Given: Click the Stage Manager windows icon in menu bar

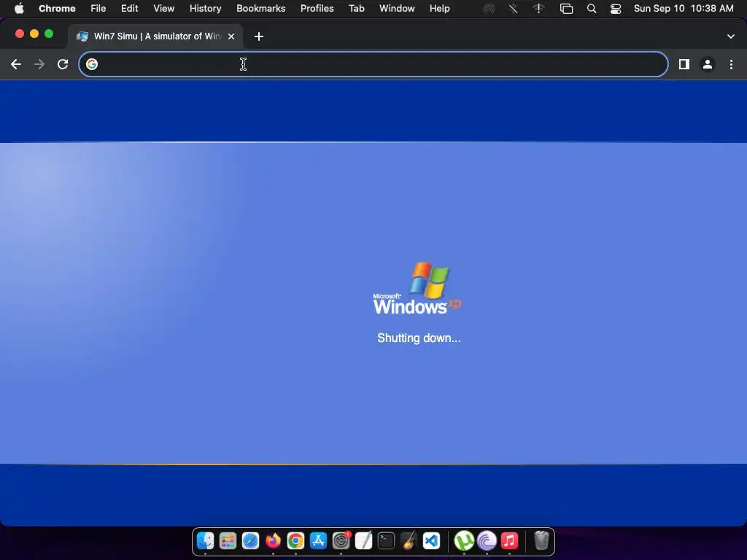Looking at the screenshot, I should click(566, 9).
